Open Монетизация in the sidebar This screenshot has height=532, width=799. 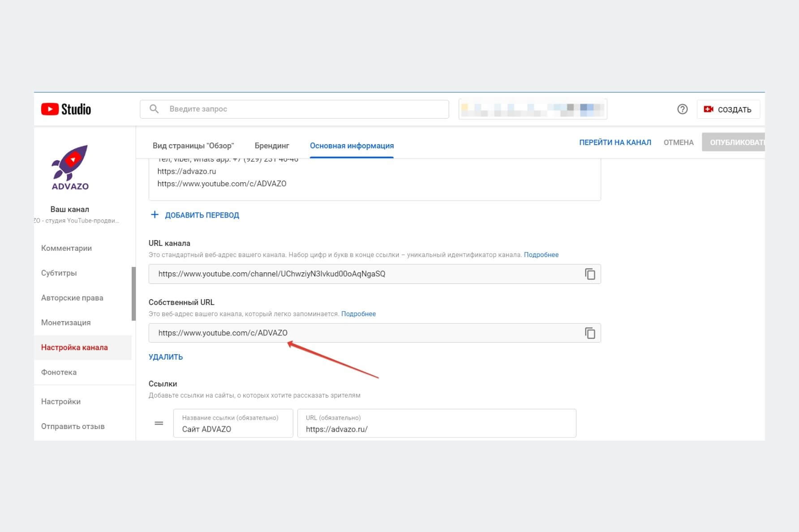point(66,322)
